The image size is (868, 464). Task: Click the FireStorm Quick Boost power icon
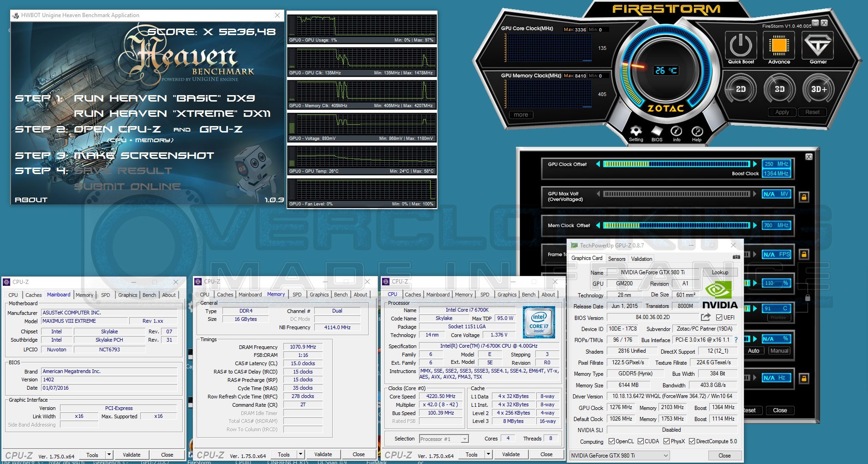pos(741,46)
